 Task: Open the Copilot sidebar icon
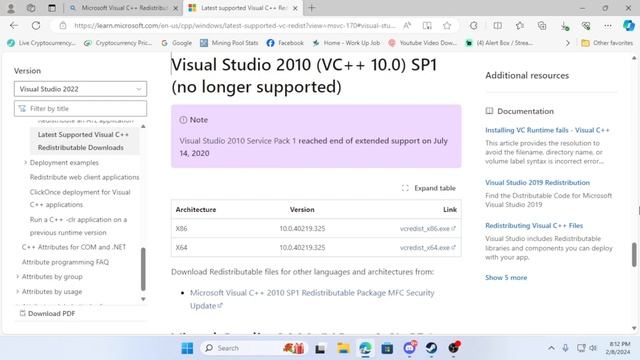tap(629, 26)
